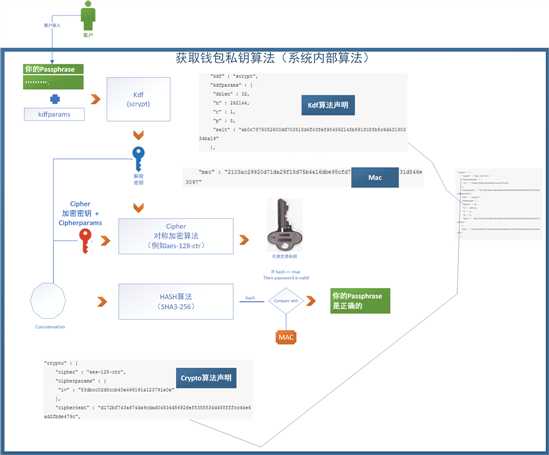Click the "kdf" : "scrypt" line
The image size is (549, 455).
(234, 76)
